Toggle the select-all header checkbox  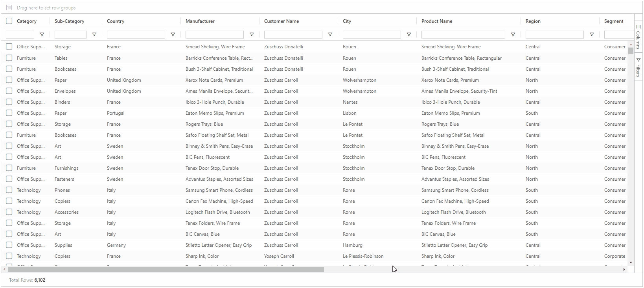tap(9, 21)
